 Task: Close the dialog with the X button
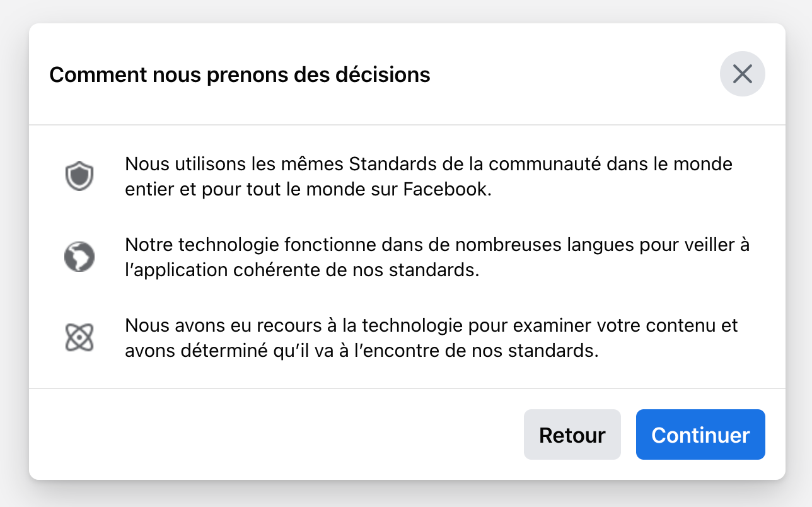pos(742,74)
